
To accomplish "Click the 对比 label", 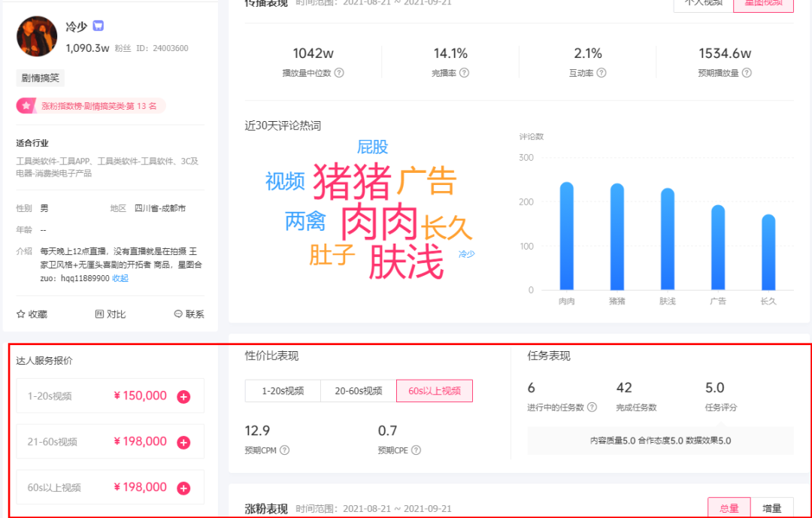I will point(116,314).
